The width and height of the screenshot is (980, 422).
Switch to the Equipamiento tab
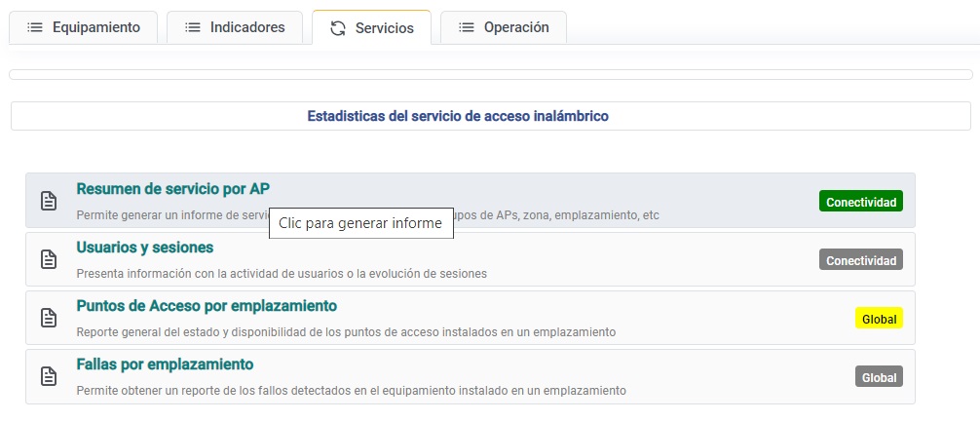pos(95,27)
